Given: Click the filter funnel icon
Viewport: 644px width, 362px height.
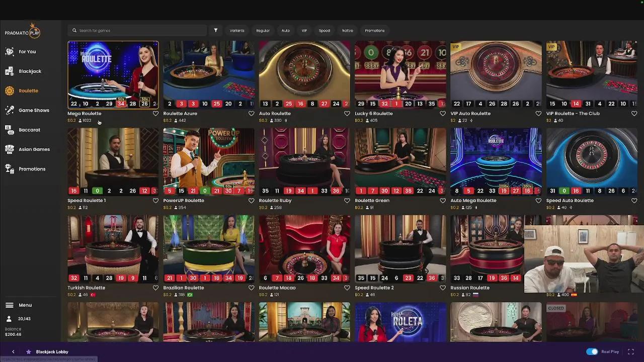Looking at the screenshot, I should tap(216, 31).
